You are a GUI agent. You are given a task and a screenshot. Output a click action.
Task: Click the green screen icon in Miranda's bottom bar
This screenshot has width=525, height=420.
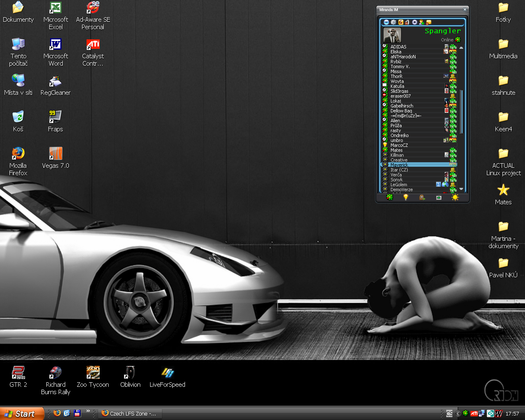pos(438,197)
